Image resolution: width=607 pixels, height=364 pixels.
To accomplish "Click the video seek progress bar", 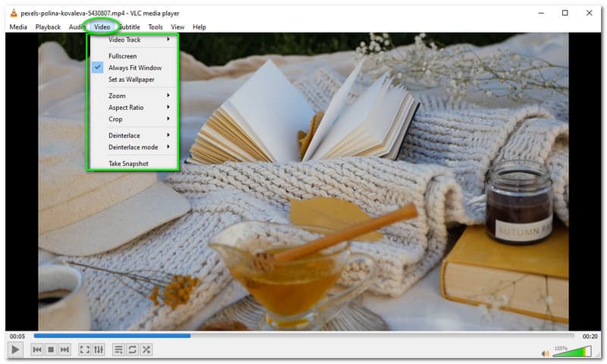I will 303,335.
